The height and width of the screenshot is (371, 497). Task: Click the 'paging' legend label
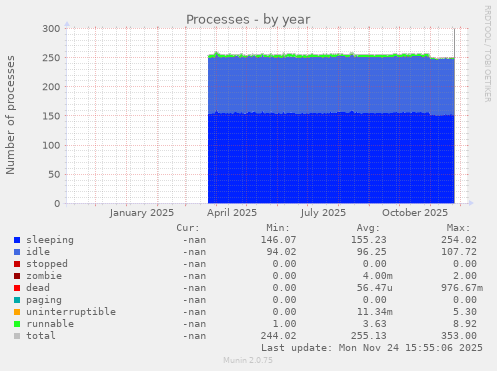tap(44, 300)
